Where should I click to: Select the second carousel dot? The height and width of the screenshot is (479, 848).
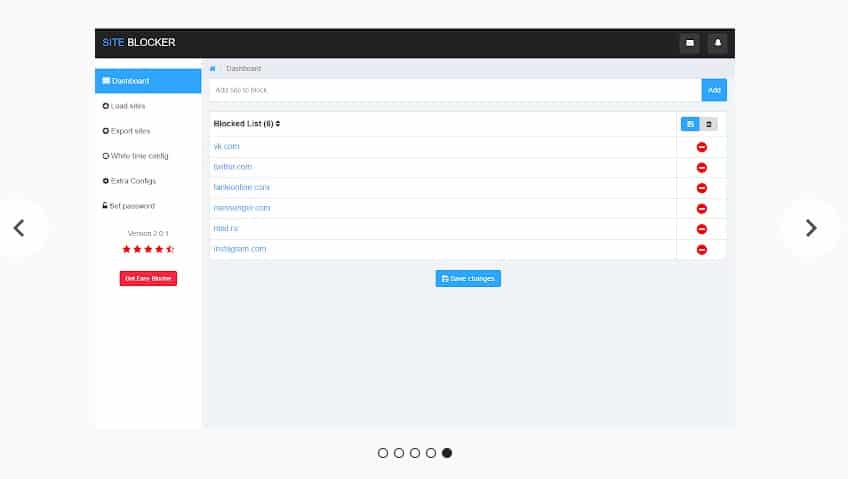[399, 453]
